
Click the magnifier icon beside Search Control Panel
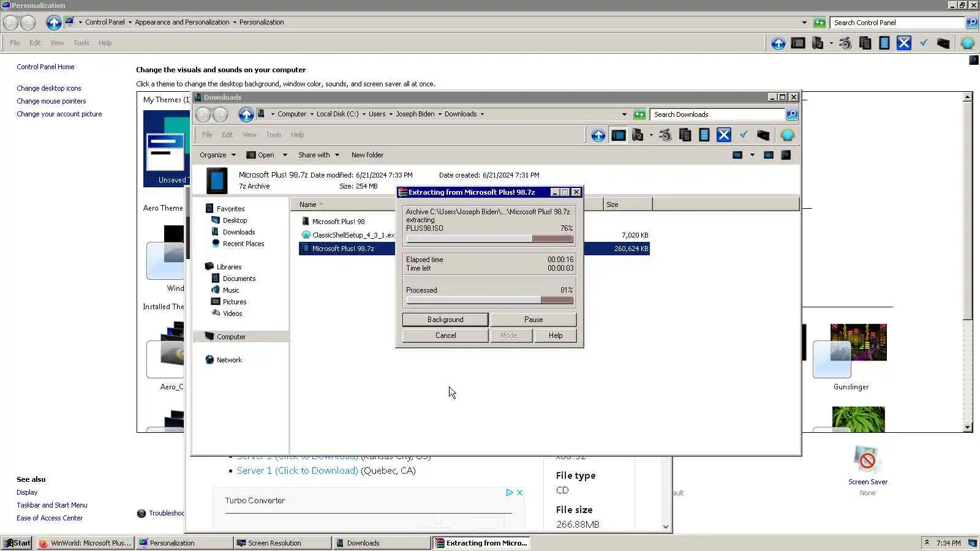coord(972,23)
